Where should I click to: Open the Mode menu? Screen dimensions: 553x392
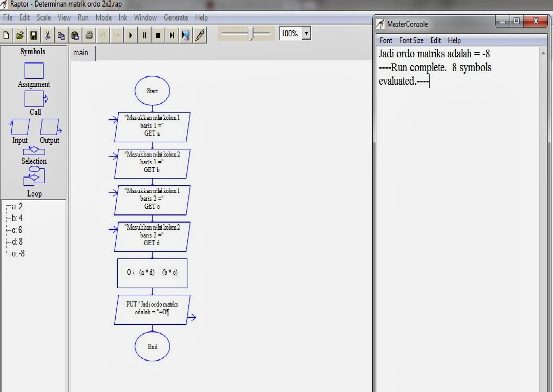click(103, 17)
